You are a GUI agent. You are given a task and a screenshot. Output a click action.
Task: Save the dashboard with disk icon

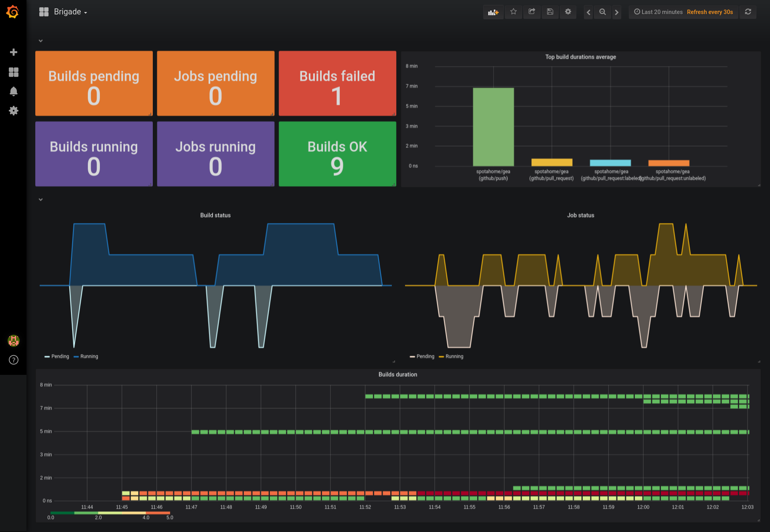coord(550,12)
